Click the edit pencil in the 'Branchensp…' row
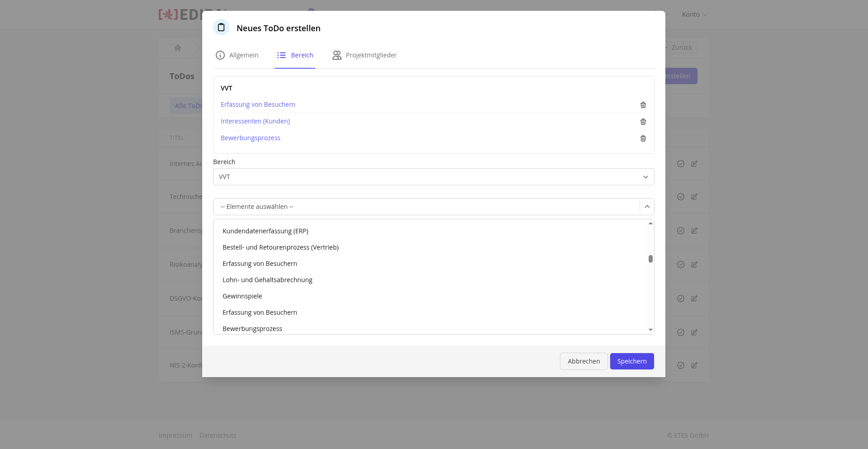The image size is (868, 449). (x=694, y=231)
